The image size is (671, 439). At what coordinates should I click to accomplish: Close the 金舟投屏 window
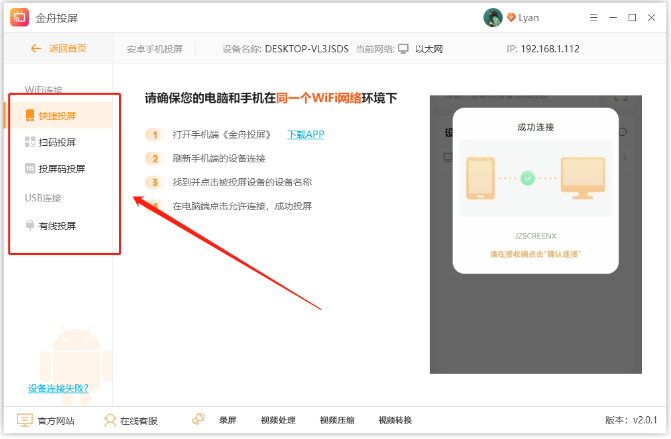point(651,18)
